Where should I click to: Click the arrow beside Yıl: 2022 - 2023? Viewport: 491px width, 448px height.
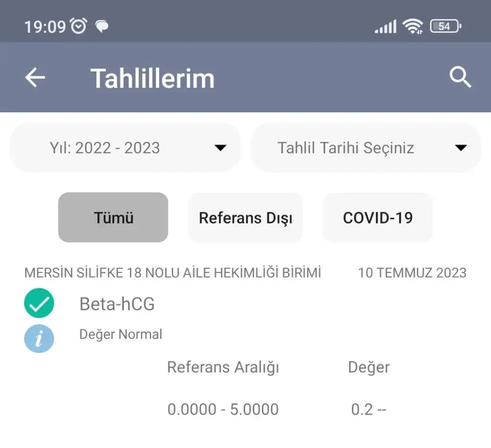pyautogui.click(x=220, y=148)
